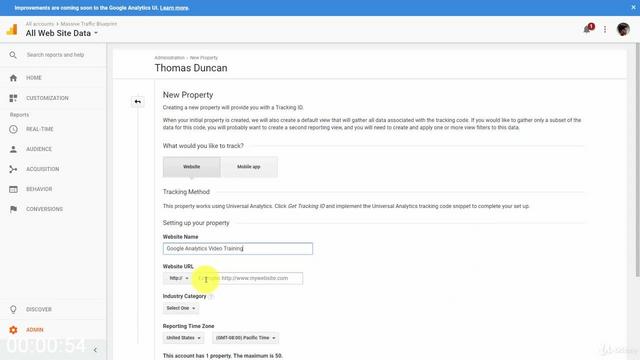Click Massive Traffic Blueprint breadcrumb
The image size is (640, 360).
point(89,24)
